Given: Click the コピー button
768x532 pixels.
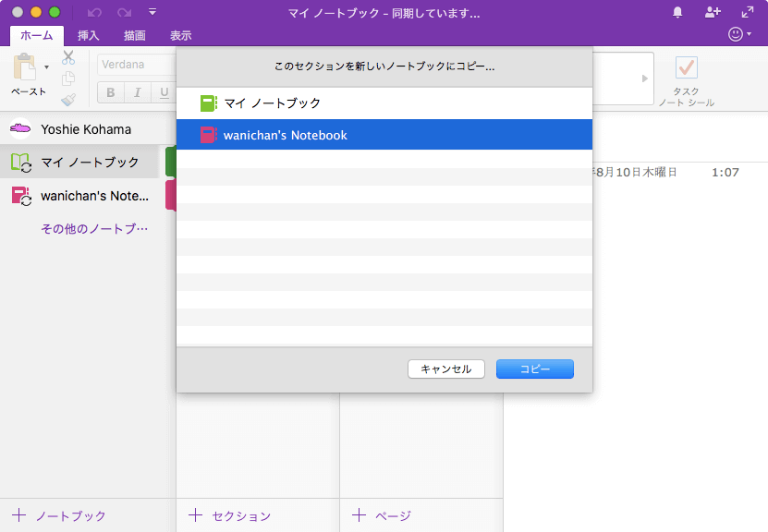Looking at the screenshot, I should (535, 369).
